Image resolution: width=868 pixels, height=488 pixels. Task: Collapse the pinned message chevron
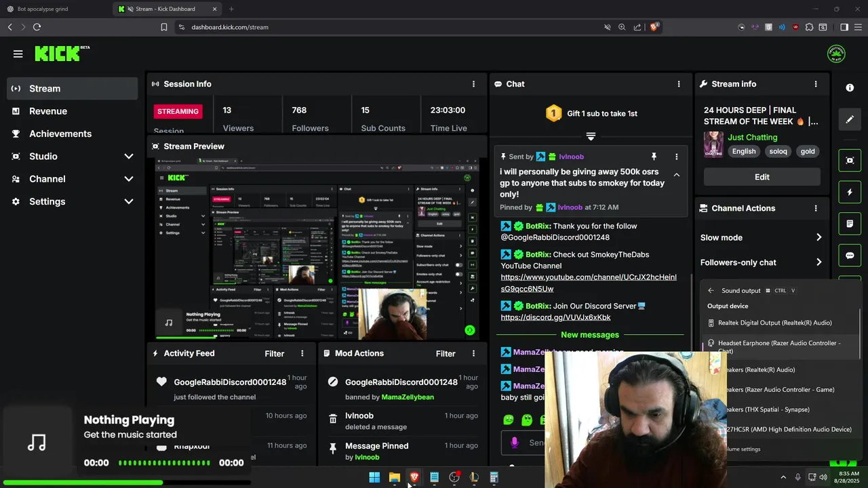pos(676,175)
